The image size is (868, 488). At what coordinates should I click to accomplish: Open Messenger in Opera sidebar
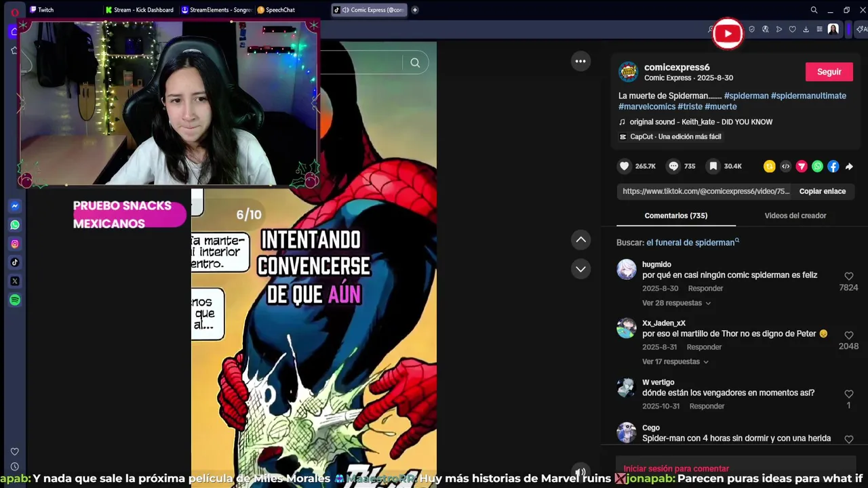tap(15, 206)
